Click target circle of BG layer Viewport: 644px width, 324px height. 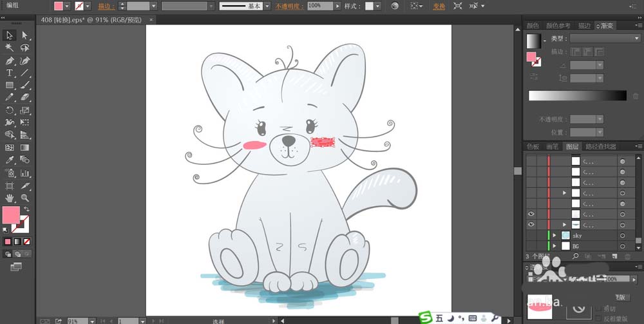(623, 247)
